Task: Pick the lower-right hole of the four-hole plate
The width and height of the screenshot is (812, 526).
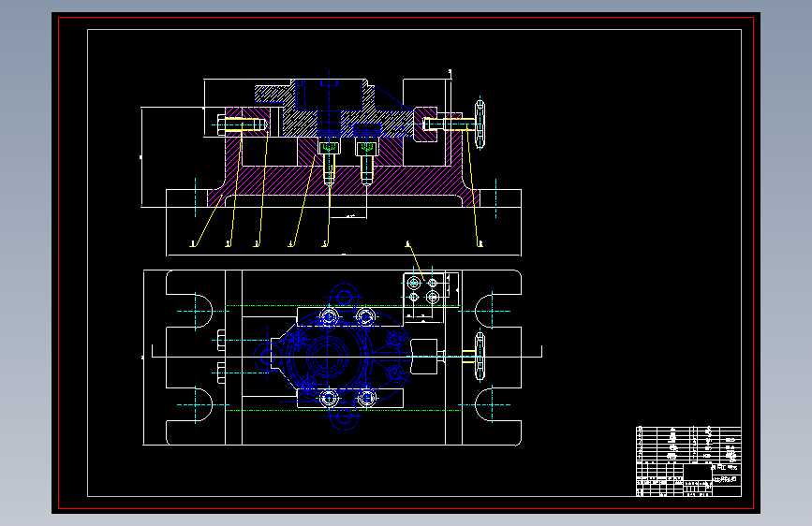Action: tap(433, 298)
